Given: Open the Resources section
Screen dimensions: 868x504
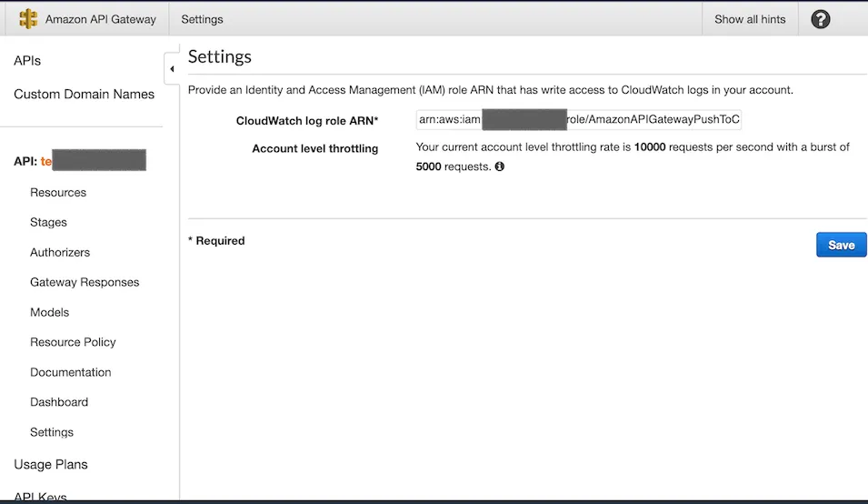Looking at the screenshot, I should [58, 192].
